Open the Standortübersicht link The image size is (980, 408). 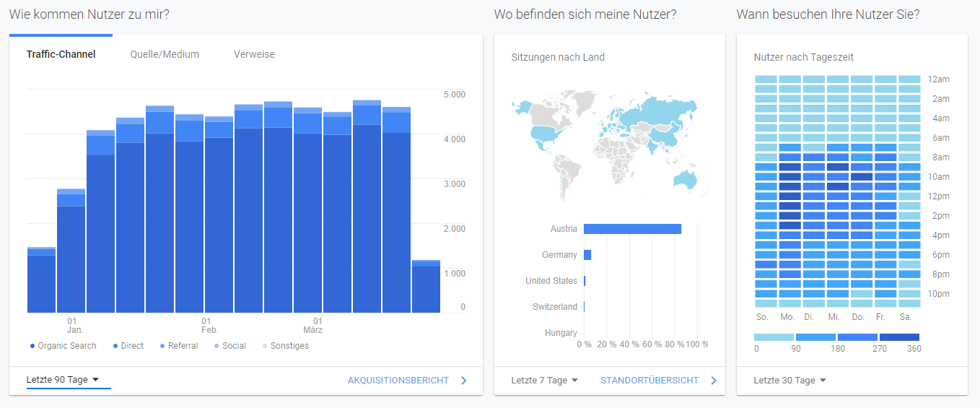point(649,380)
